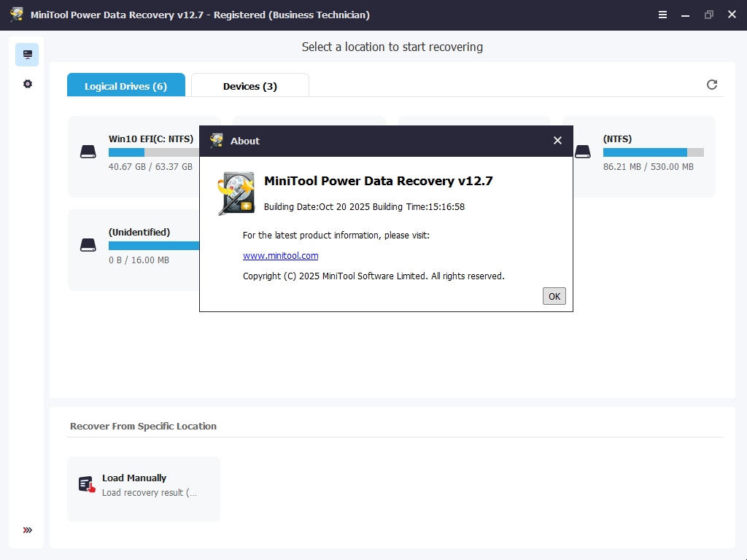Click the MiniTool product logo in About dialog
The image size is (747, 560).
tap(236, 193)
